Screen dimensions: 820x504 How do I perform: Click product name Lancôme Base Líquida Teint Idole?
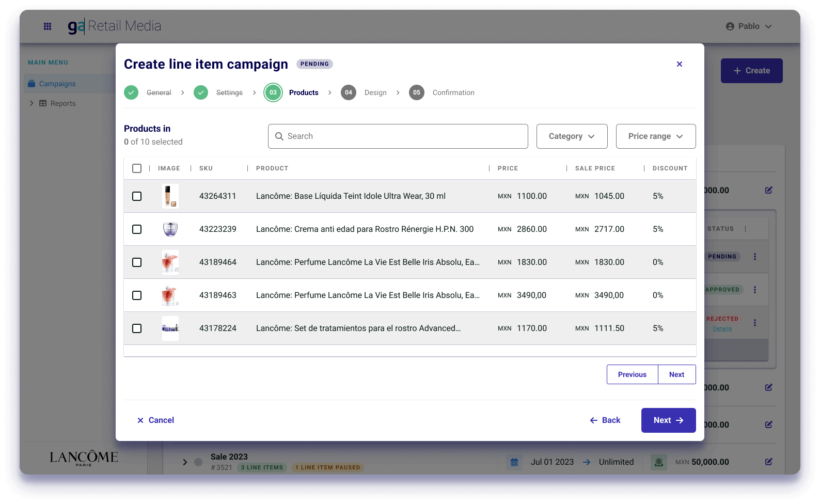pos(351,196)
